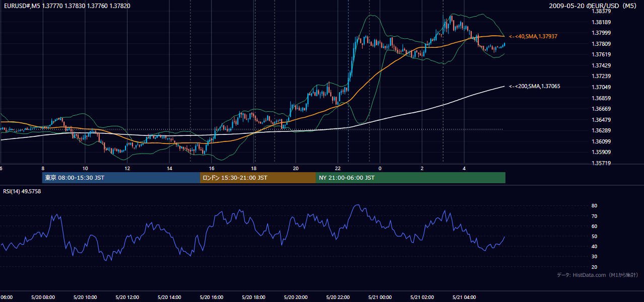Click hour label 12 on price chart axis
This screenshot has height=302, width=644.
click(x=127, y=168)
